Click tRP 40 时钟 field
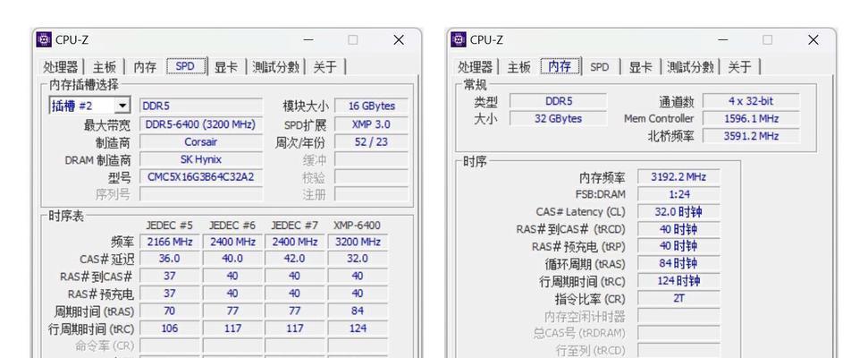 pos(678,246)
